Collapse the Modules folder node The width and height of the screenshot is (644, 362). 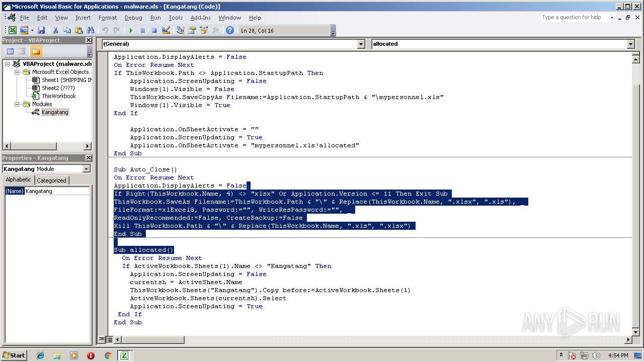coord(17,104)
